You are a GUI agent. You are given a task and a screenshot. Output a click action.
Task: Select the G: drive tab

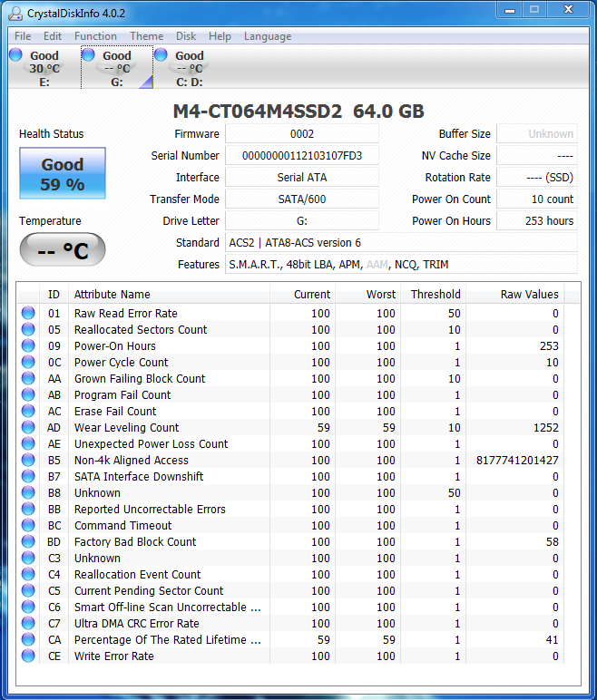pyautogui.click(x=117, y=67)
